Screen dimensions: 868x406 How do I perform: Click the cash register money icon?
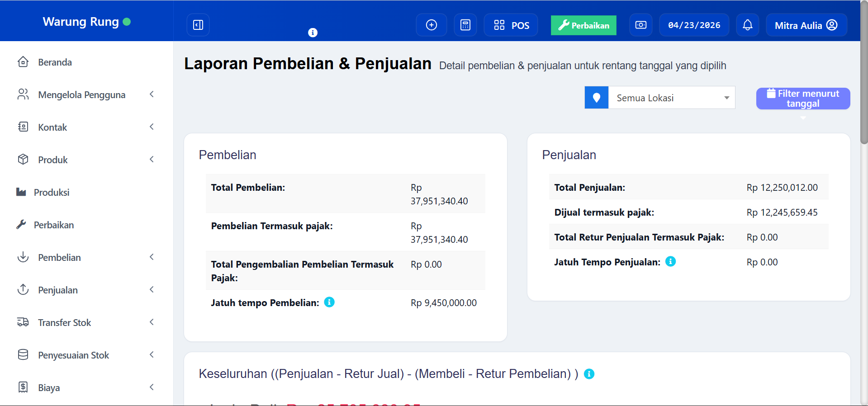tap(641, 25)
